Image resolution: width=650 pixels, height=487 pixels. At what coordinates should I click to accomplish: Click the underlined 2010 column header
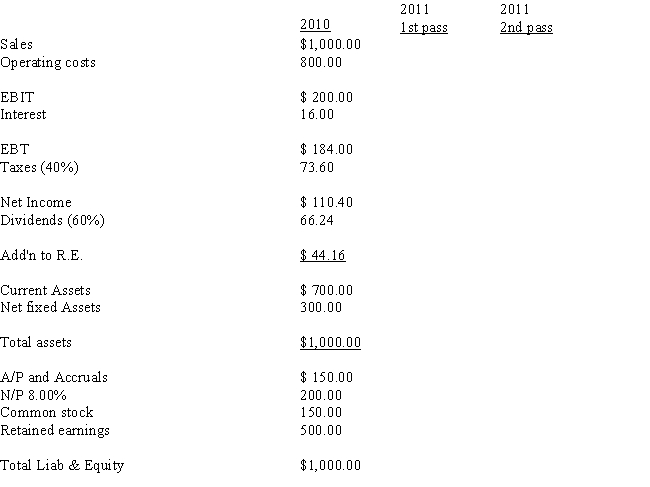click(315, 24)
